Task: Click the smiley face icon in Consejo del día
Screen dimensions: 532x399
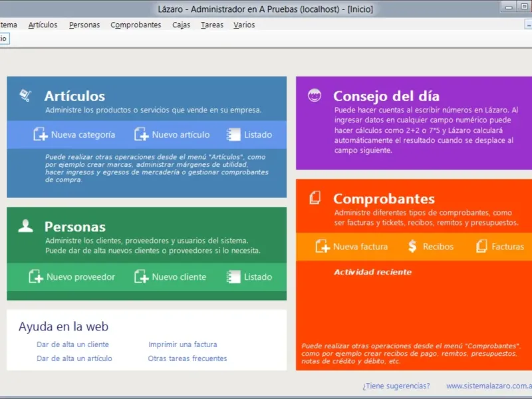Action: tap(315, 95)
